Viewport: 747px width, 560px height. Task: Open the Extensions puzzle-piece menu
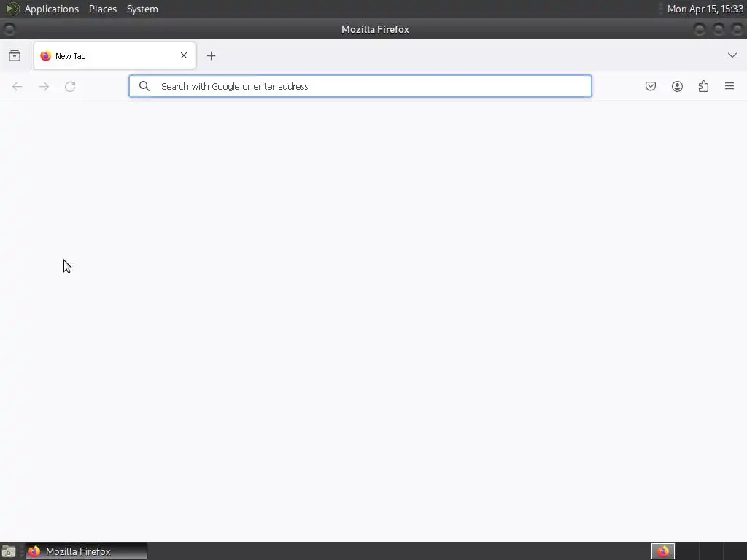pos(703,86)
